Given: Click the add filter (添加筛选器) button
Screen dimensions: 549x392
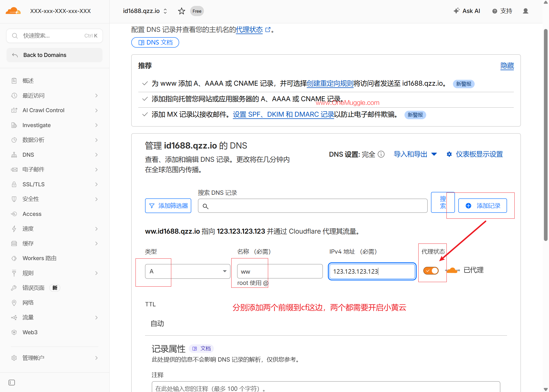Looking at the screenshot, I should (x=168, y=206).
